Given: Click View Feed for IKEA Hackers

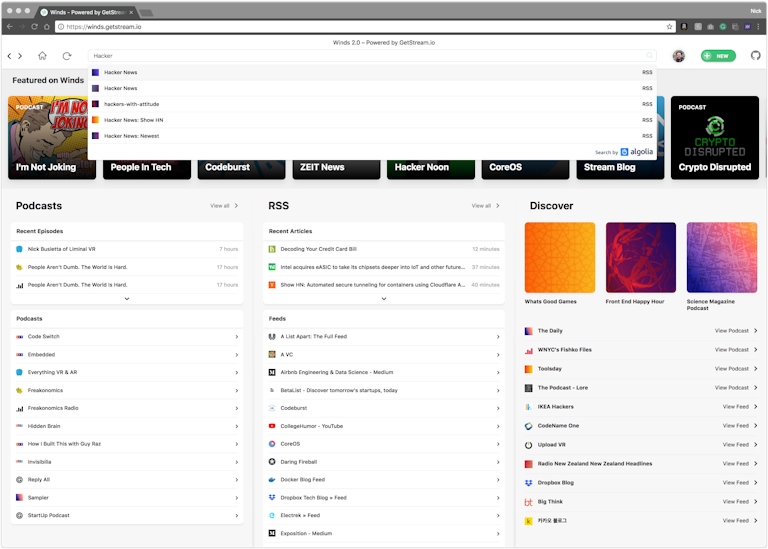Looking at the screenshot, I should [740, 407].
